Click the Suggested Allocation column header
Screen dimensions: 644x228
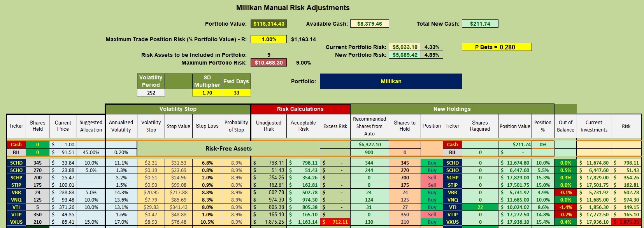coord(91,126)
